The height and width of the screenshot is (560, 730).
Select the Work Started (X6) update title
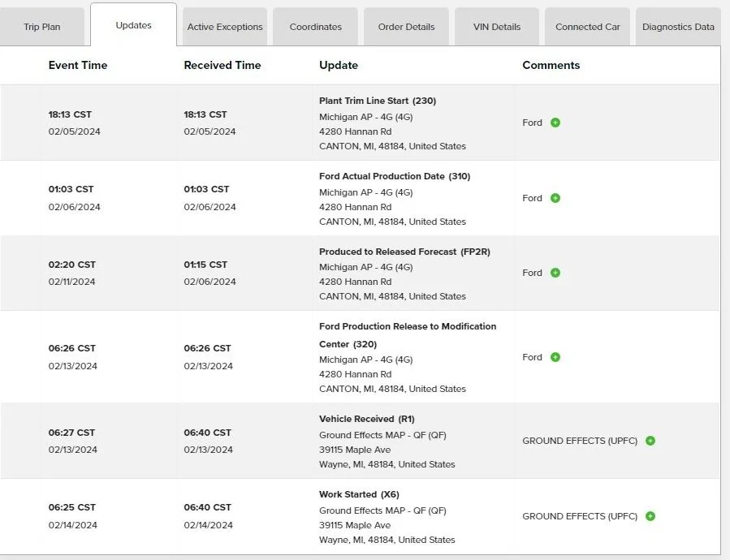coord(359,494)
